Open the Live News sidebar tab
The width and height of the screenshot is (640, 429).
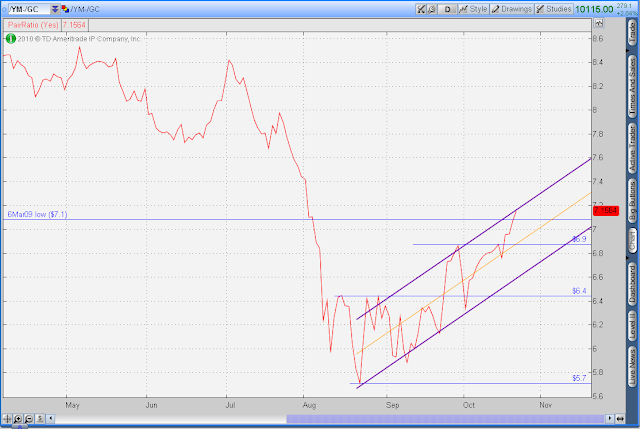(632, 367)
